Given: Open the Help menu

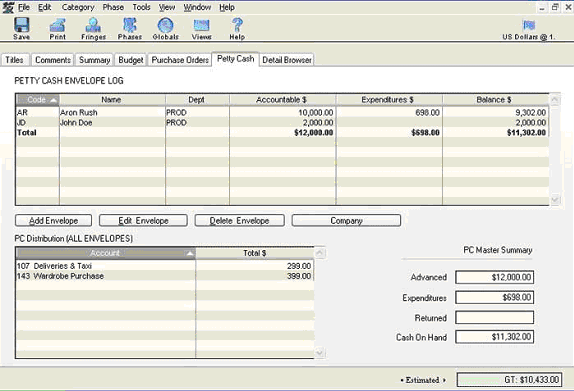Looking at the screenshot, I should tap(227, 7).
